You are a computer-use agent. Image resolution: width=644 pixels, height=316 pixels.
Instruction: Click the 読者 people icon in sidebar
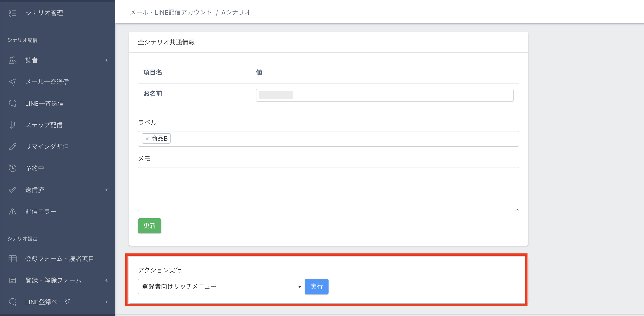(x=12, y=60)
